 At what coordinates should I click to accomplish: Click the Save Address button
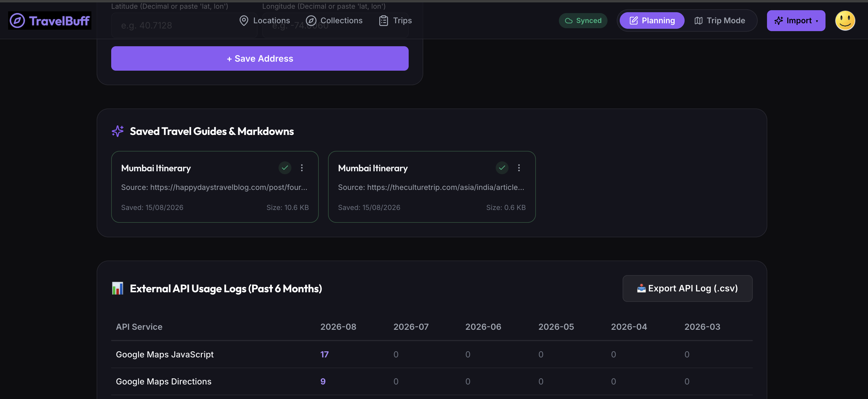tap(260, 58)
